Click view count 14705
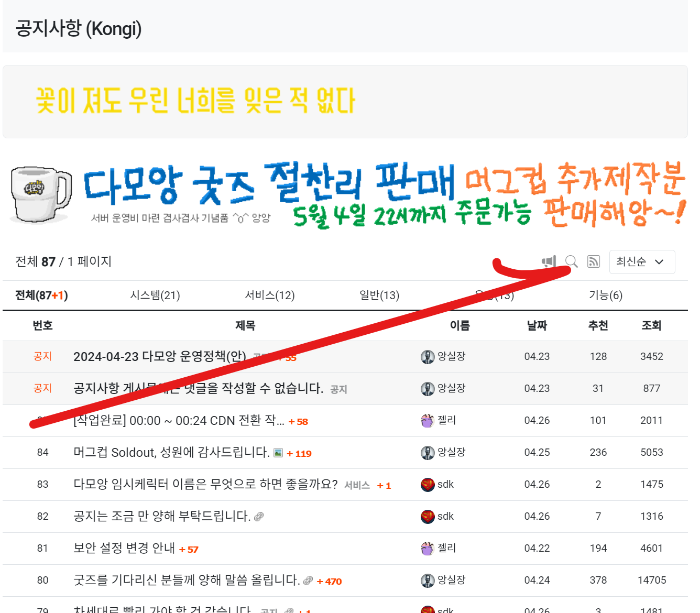 point(652,581)
